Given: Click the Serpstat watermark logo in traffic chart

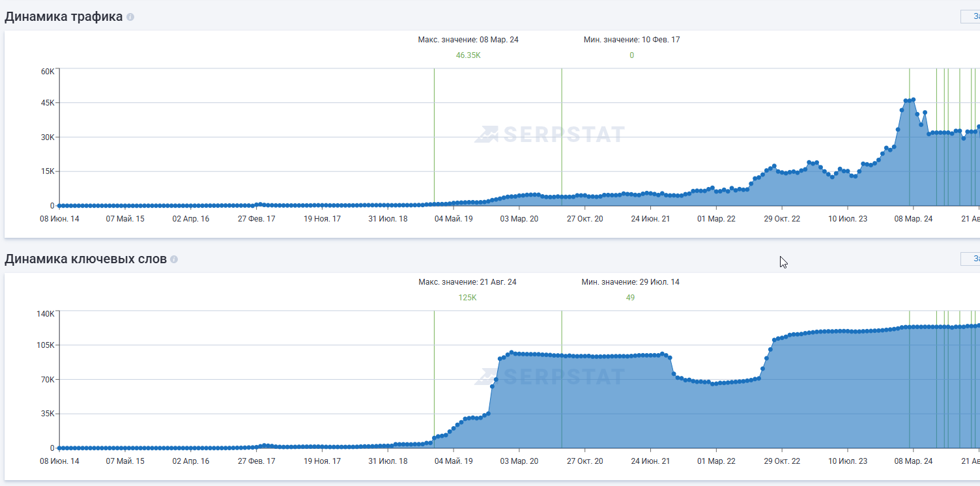Looking at the screenshot, I should [549, 134].
